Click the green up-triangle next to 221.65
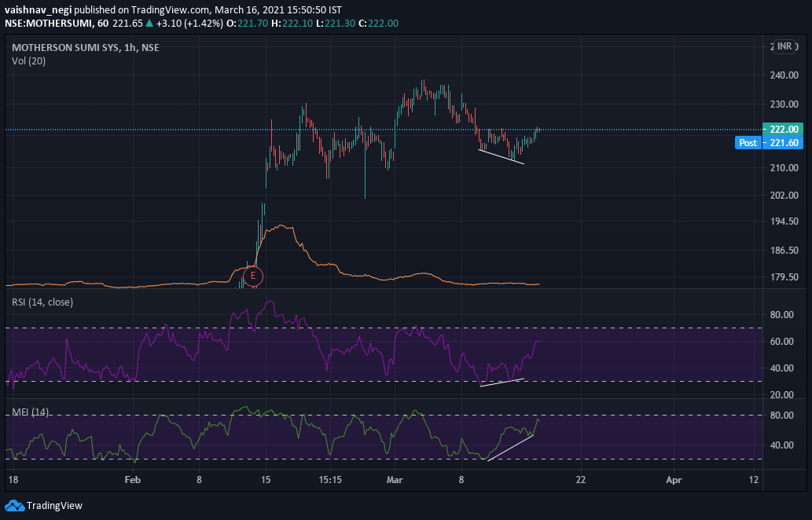This screenshot has height=520, width=812. point(149,24)
